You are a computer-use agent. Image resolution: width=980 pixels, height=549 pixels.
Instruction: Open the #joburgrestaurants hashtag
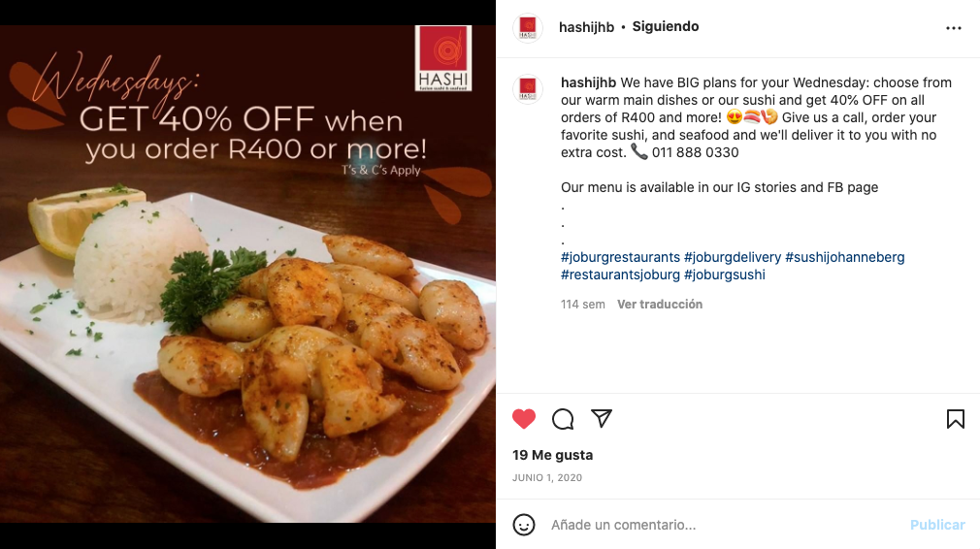tap(620, 257)
